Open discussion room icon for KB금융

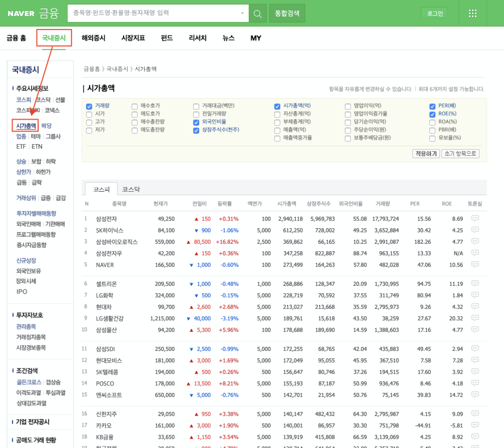point(475,437)
